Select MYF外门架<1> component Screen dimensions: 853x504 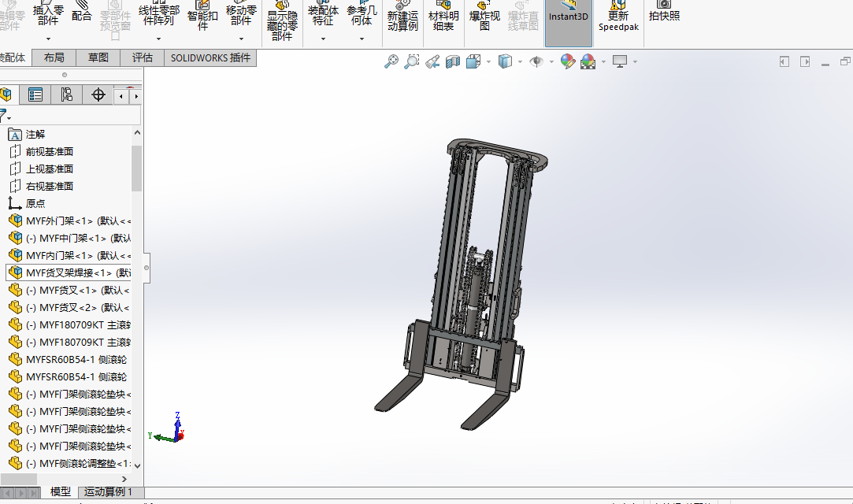click(69, 221)
